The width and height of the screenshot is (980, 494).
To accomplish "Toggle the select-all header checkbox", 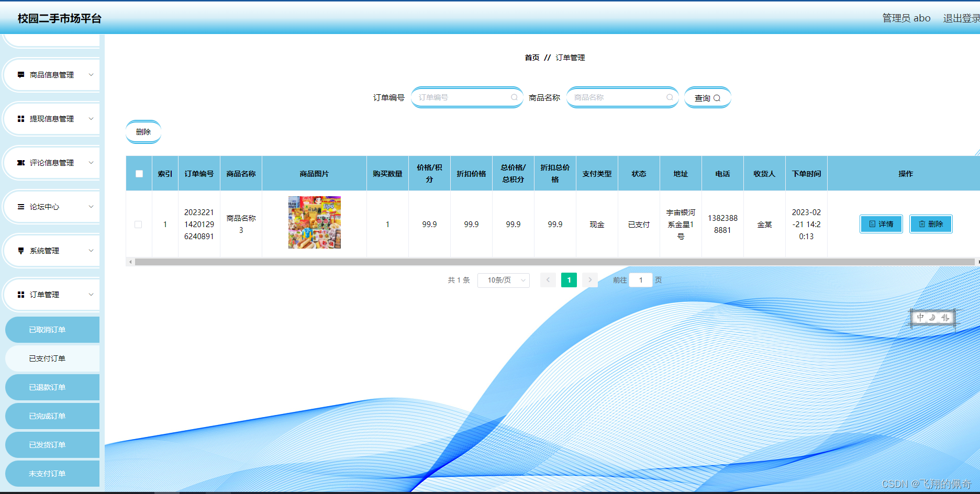I will point(139,174).
